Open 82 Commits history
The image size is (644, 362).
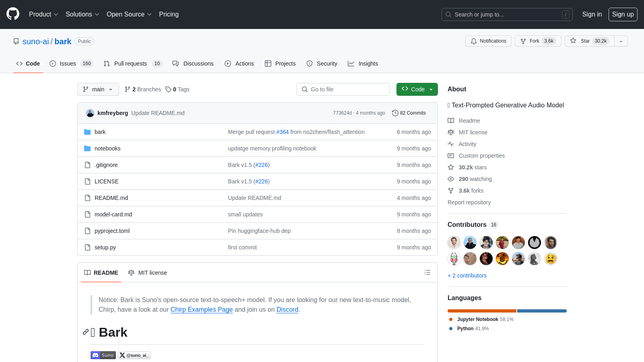point(409,113)
